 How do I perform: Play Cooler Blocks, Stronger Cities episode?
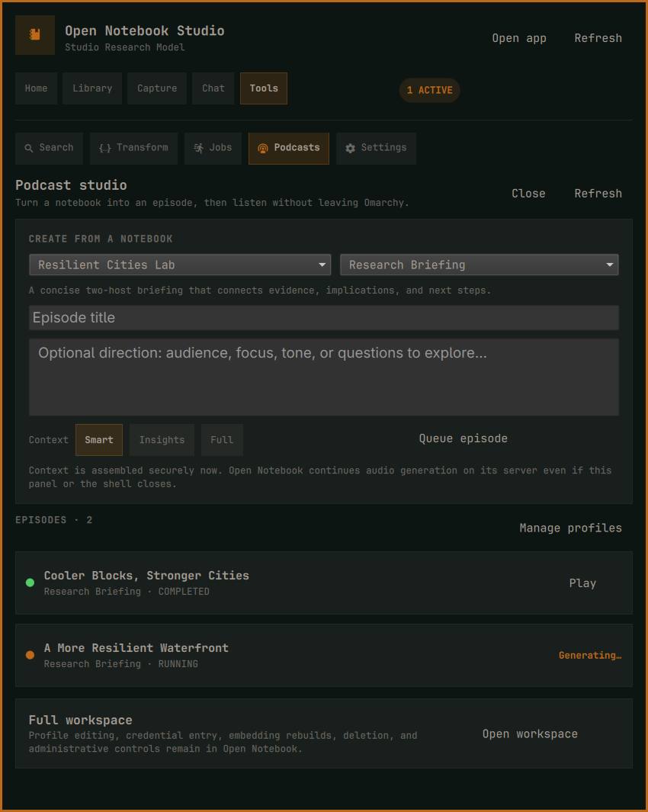[582, 583]
